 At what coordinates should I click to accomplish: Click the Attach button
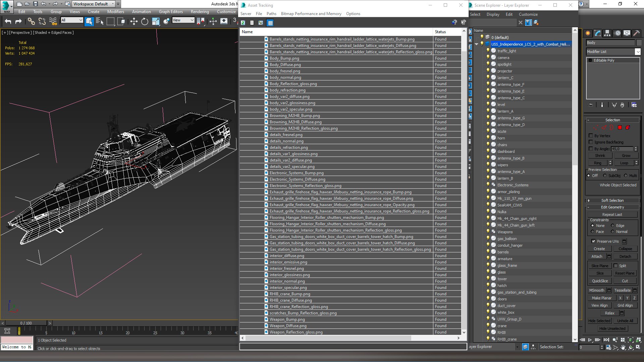[597, 256]
